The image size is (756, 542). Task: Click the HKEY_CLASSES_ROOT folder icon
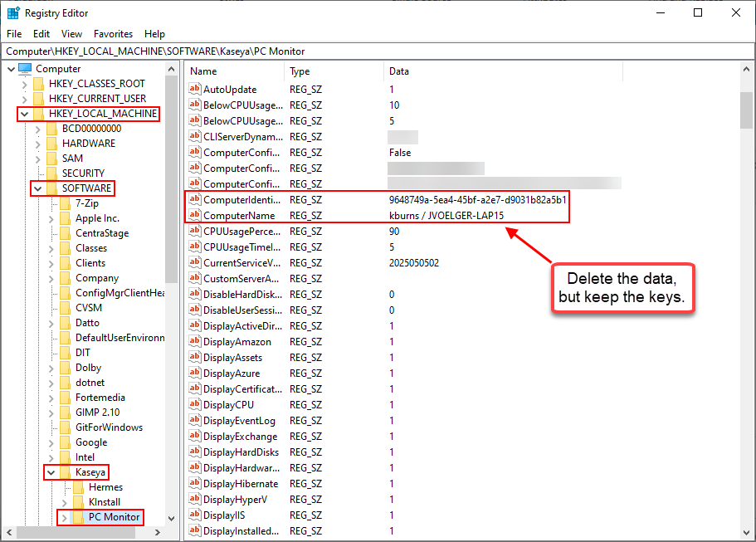coord(38,84)
